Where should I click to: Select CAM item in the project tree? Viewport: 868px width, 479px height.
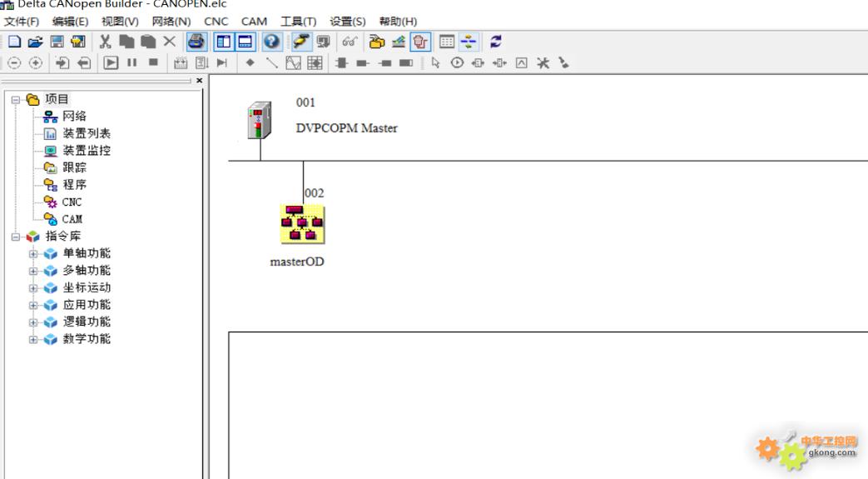(72, 219)
